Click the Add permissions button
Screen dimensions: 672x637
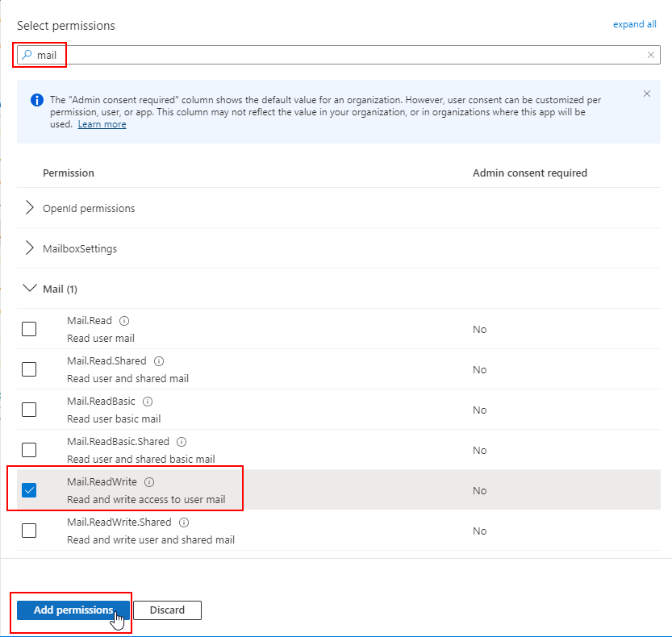point(73,610)
